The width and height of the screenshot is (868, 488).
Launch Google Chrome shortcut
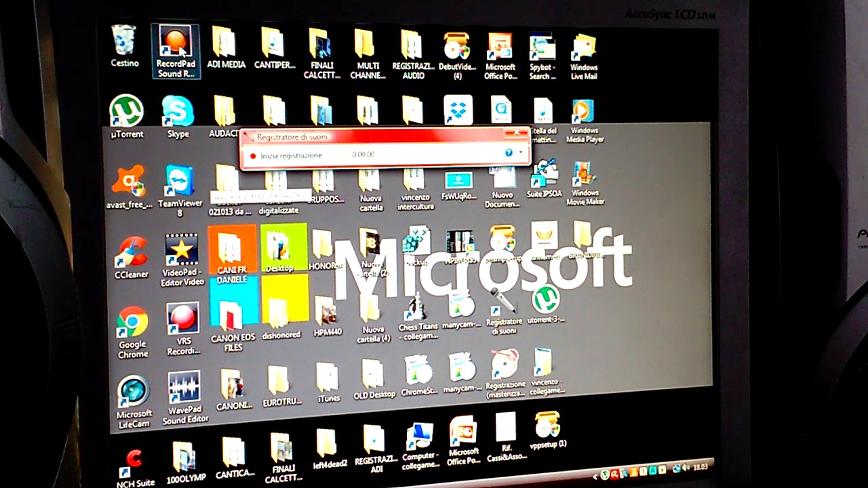point(133,332)
